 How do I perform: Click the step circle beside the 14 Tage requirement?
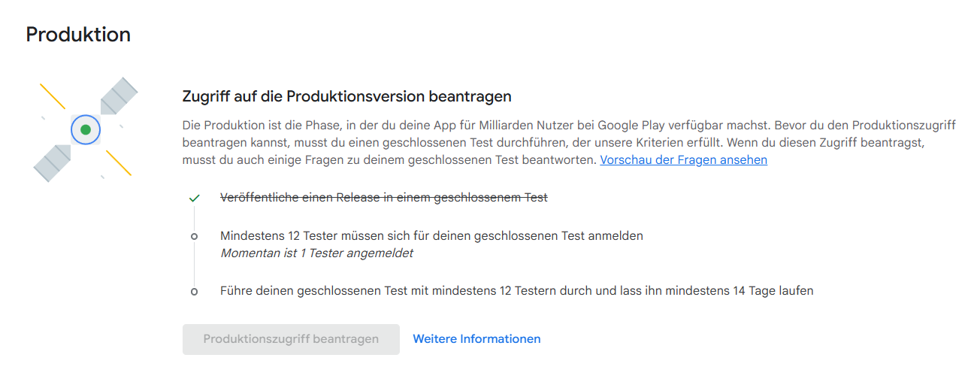click(x=195, y=291)
